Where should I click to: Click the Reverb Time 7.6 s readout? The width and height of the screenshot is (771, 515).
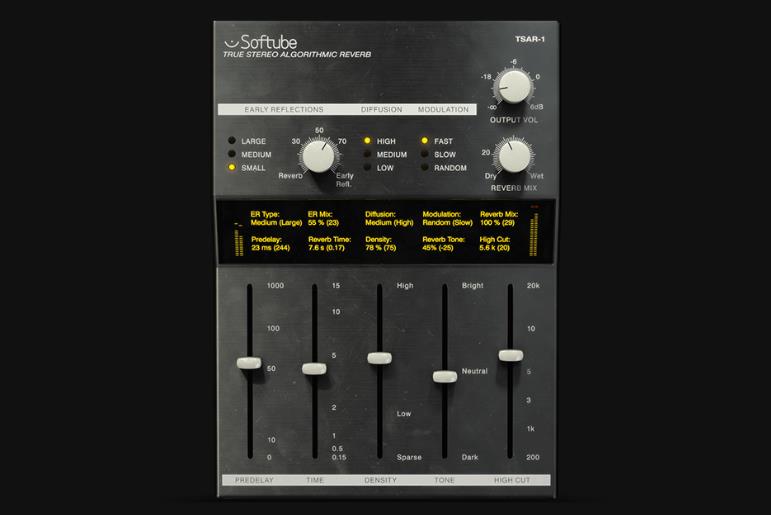click(x=329, y=243)
